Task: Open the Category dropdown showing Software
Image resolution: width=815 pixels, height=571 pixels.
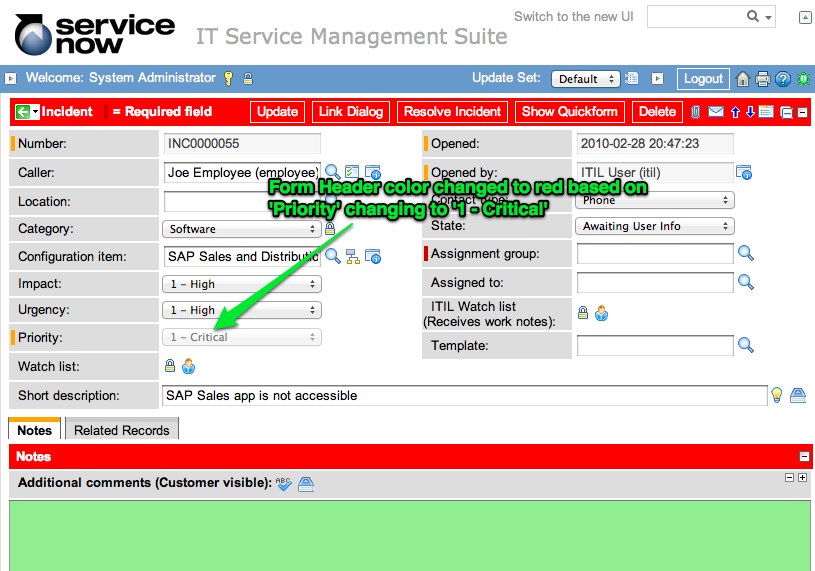Action: 242,229
